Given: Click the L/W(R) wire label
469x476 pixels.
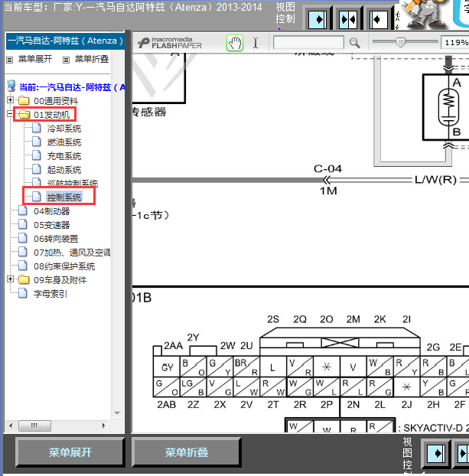Looking at the screenshot, I should click(x=435, y=180).
